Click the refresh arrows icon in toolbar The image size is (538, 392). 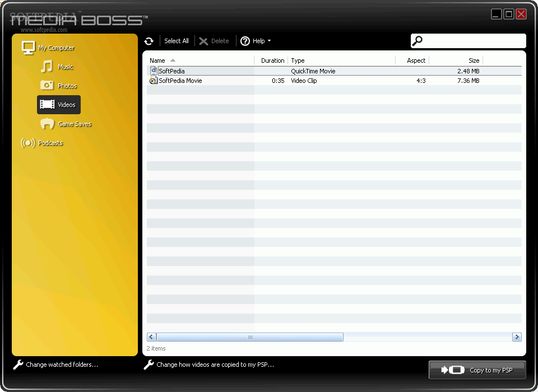149,41
